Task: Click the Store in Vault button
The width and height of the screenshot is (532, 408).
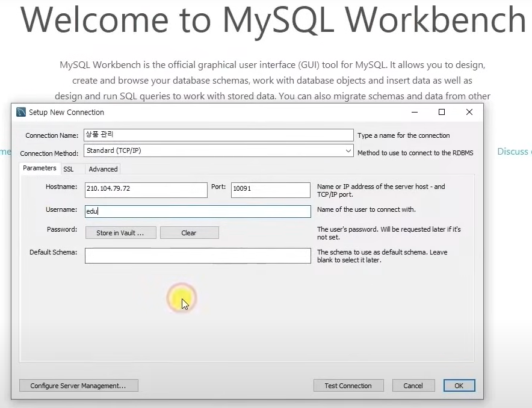Action: click(121, 233)
